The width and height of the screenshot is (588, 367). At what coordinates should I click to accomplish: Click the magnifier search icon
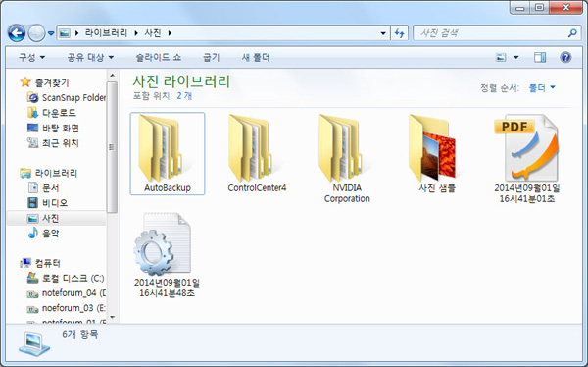(x=572, y=33)
